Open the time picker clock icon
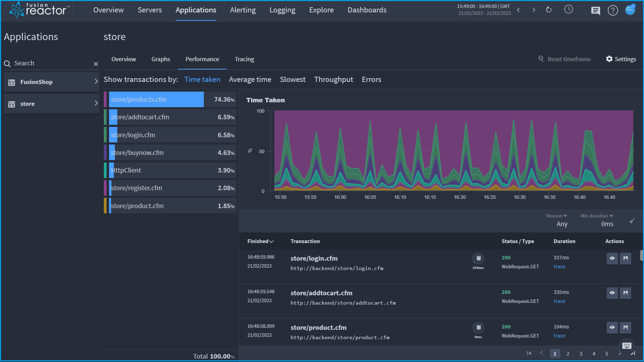The width and height of the screenshot is (644, 362). click(x=569, y=9)
